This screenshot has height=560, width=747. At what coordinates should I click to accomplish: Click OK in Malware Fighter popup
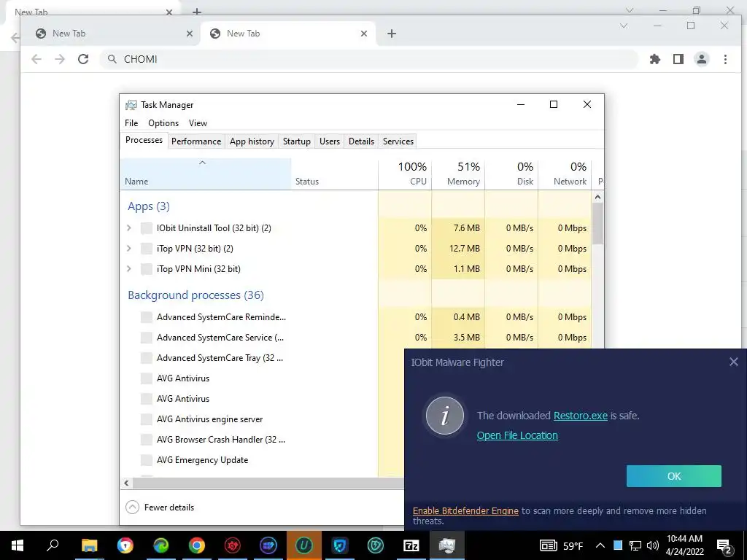click(x=673, y=476)
